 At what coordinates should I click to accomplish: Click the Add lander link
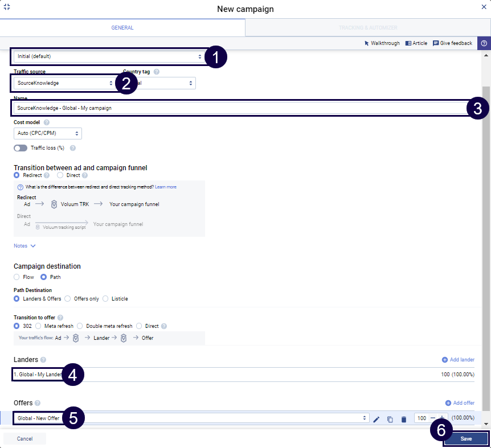point(458,360)
